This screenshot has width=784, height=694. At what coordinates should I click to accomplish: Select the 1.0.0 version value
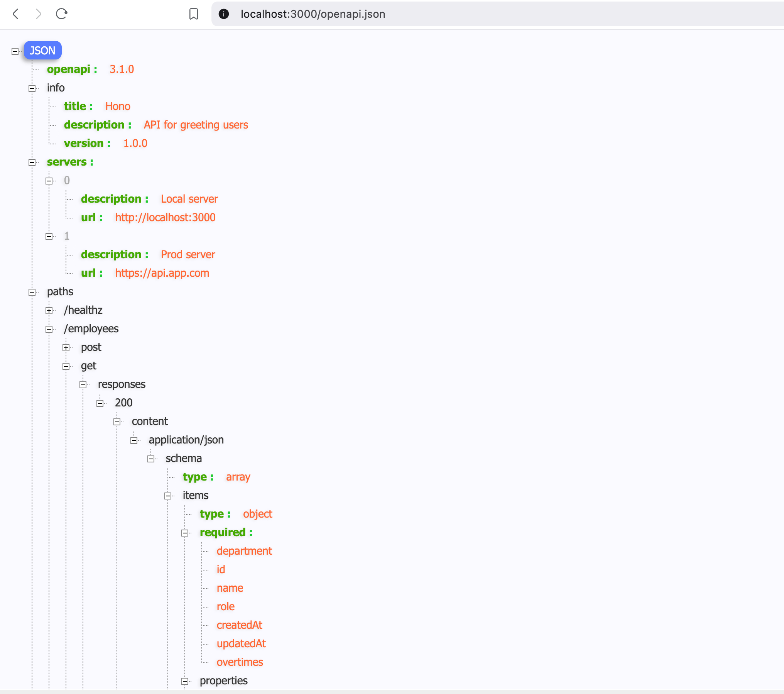135,143
